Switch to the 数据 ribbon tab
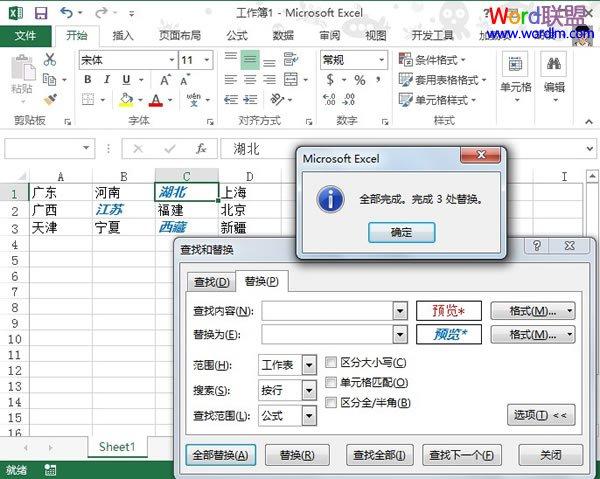The height and width of the screenshot is (479, 600). (x=283, y=36)
